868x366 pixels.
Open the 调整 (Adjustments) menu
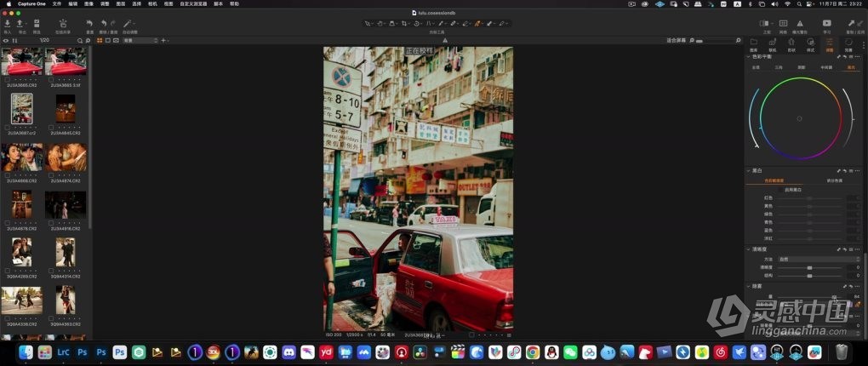coord(104,3)
